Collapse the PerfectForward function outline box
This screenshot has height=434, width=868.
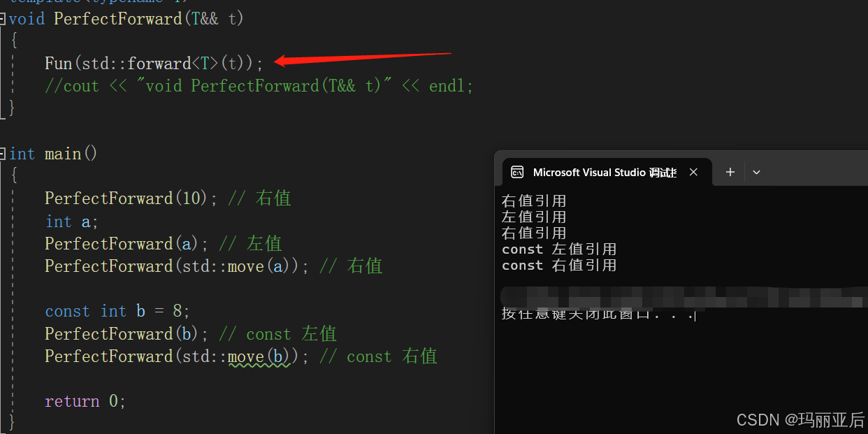pos(3,19)
